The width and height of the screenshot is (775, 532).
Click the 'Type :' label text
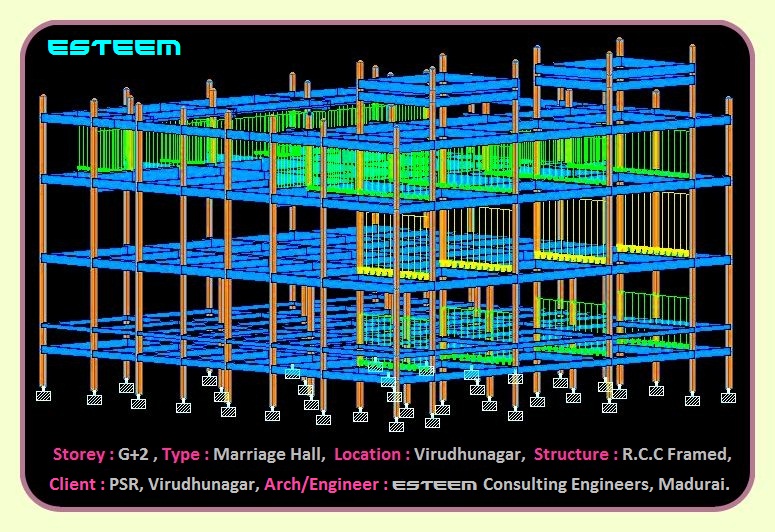point(185,454)
